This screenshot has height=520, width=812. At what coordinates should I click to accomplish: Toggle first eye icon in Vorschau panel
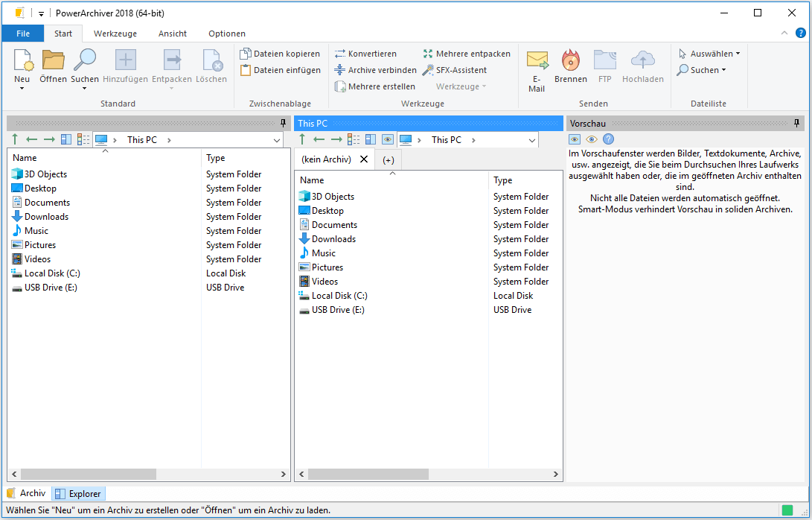click(575, 139)
